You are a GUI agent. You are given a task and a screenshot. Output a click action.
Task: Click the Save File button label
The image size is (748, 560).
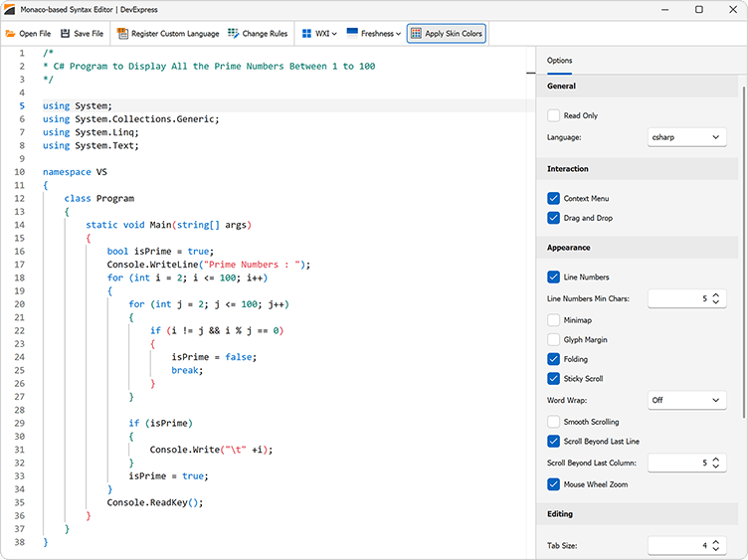click(89, 34)
